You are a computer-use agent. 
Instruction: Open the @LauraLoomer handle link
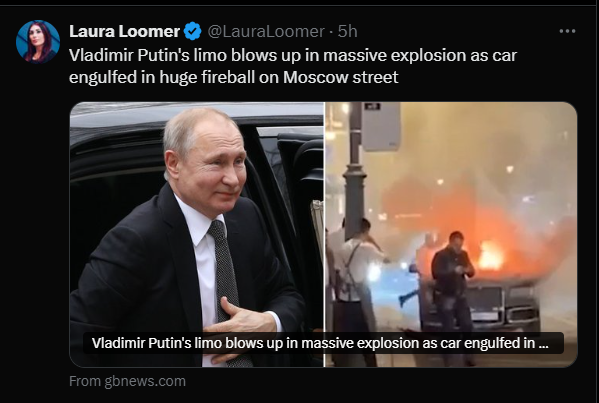[266, 31]
